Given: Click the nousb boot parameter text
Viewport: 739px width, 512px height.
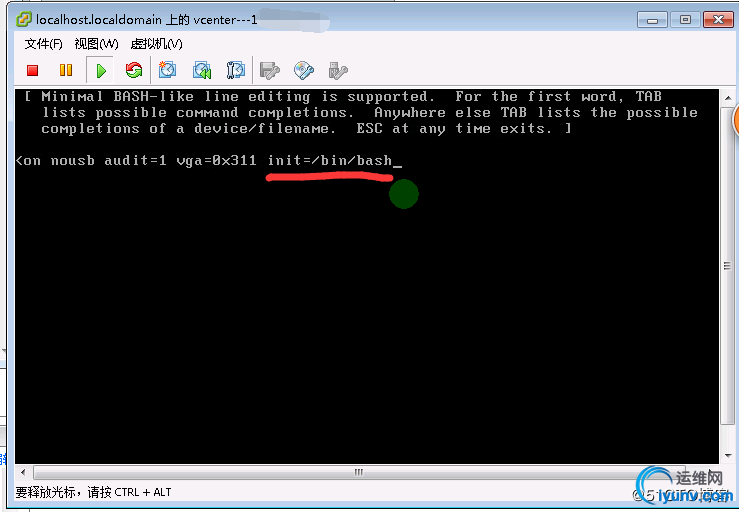Looking at the screenshot, I should (x=73, y=160).
